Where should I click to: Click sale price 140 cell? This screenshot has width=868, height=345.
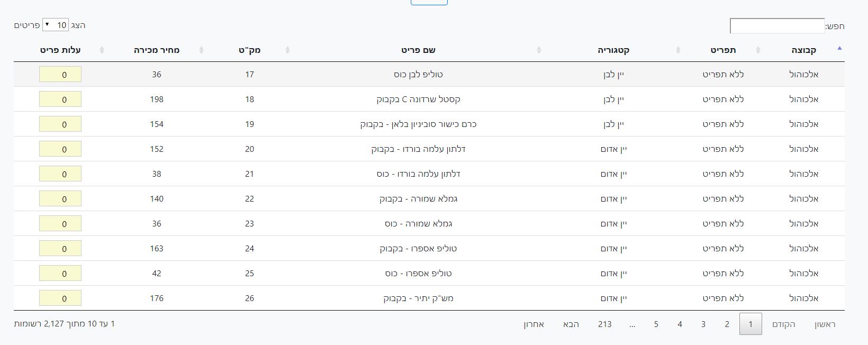tap(157, 199)
